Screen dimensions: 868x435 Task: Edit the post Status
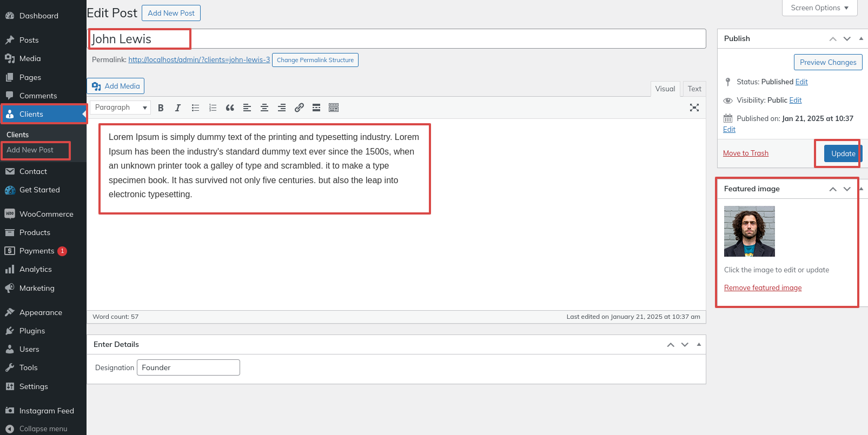[801, 82]
